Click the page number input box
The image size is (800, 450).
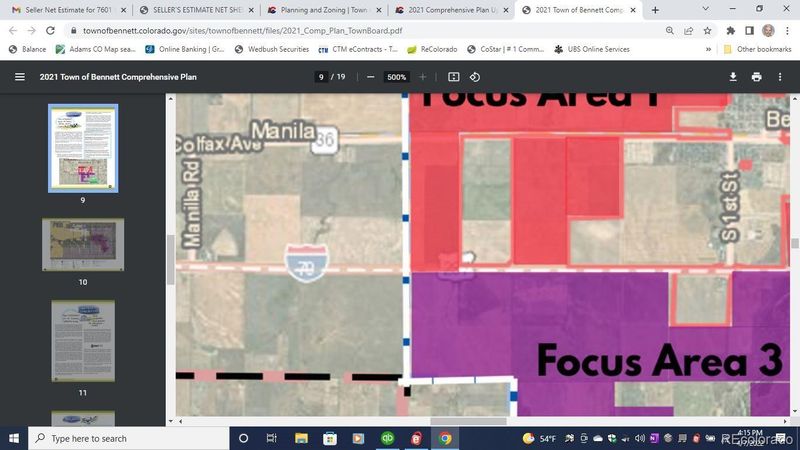321,77
